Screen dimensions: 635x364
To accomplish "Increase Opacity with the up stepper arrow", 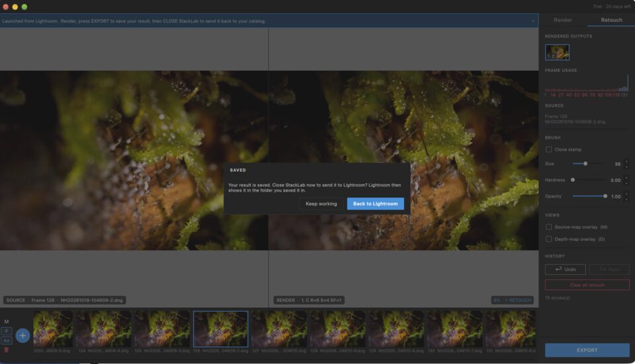I will click(x=626, y=194).
